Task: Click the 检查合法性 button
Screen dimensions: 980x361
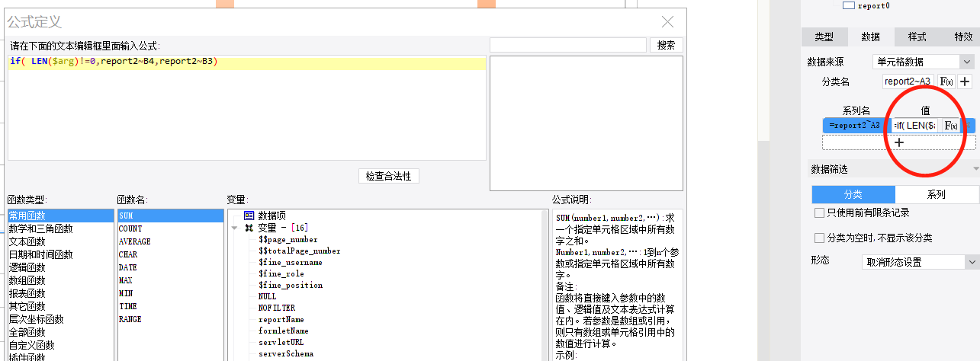Action: pyautogui.click(x=388, y=176)
